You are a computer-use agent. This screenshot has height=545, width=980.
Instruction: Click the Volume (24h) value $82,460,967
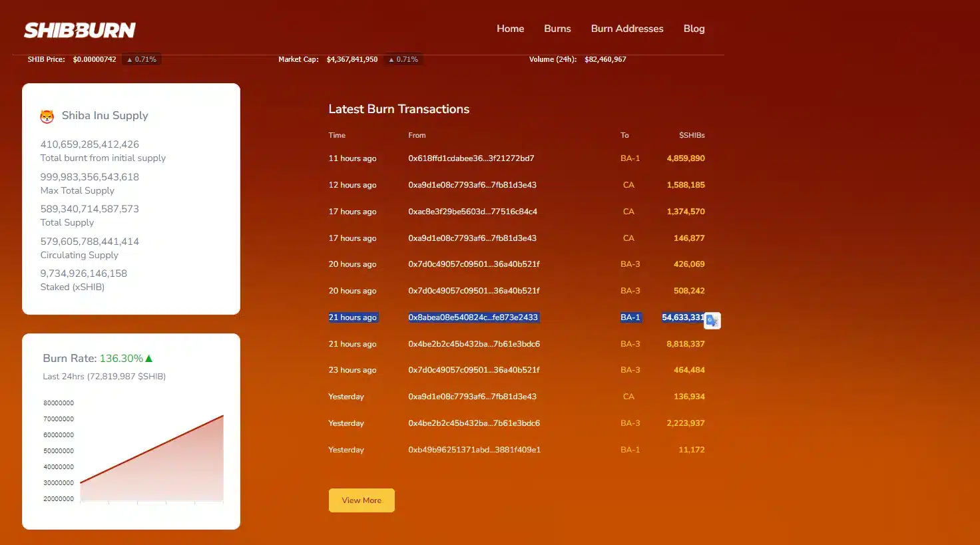(605, 59)
